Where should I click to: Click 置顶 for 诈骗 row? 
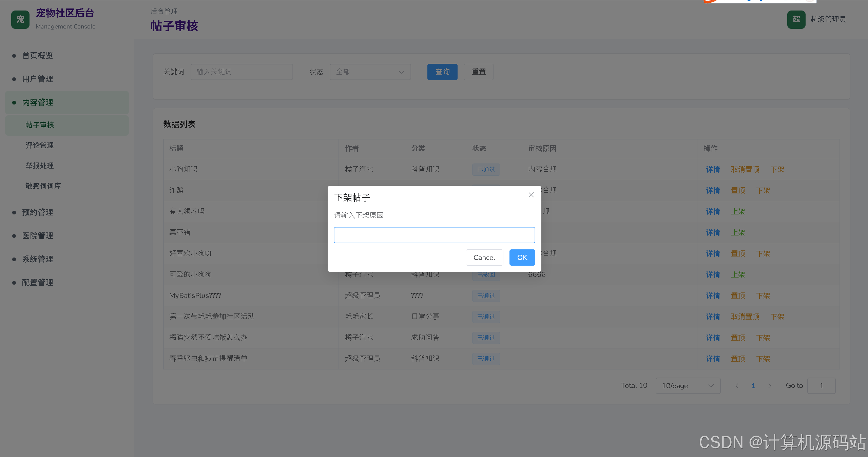coord(738,190)
